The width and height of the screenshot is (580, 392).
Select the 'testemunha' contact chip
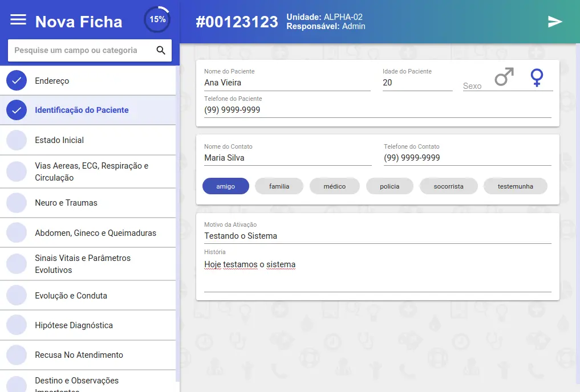click(x=515, y=186)
